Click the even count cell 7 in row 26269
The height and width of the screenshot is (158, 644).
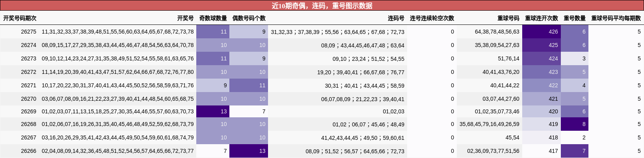249,111
